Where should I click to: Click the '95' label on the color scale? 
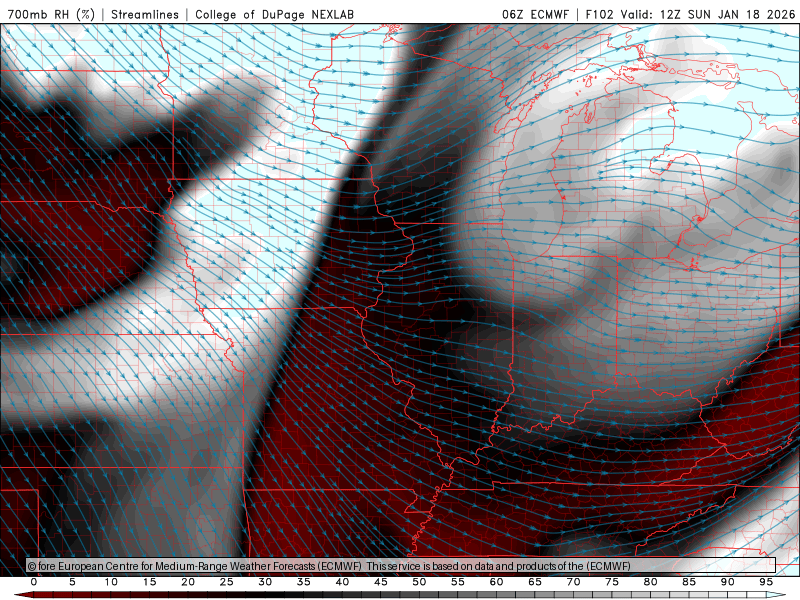pos(766,582)
